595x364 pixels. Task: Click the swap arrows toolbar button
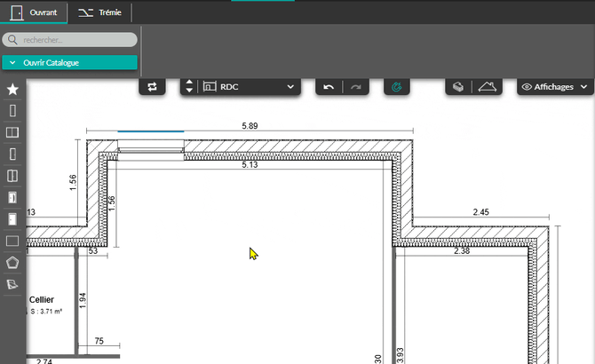click(x=152, y=87)
